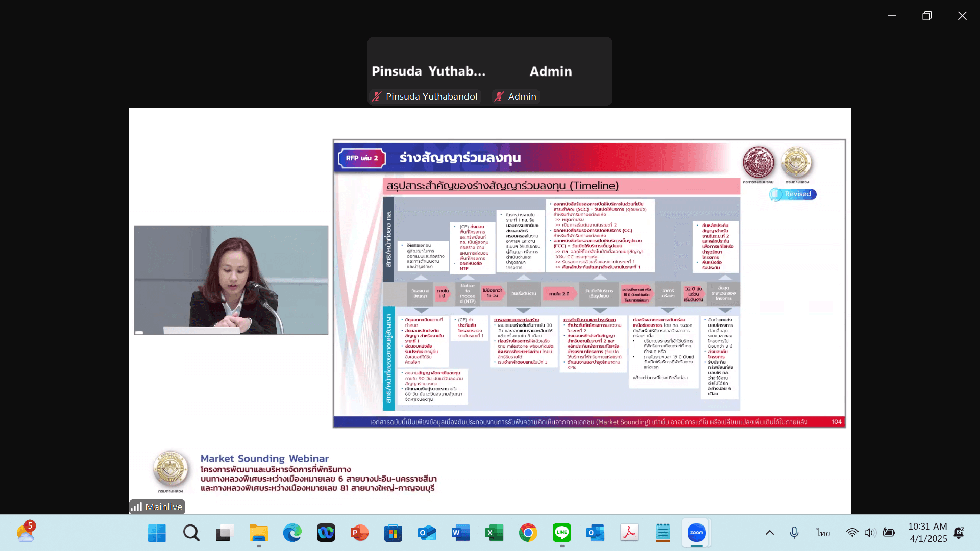
Task: Open the Wi-Fi network settings
Action: point(852,533)
